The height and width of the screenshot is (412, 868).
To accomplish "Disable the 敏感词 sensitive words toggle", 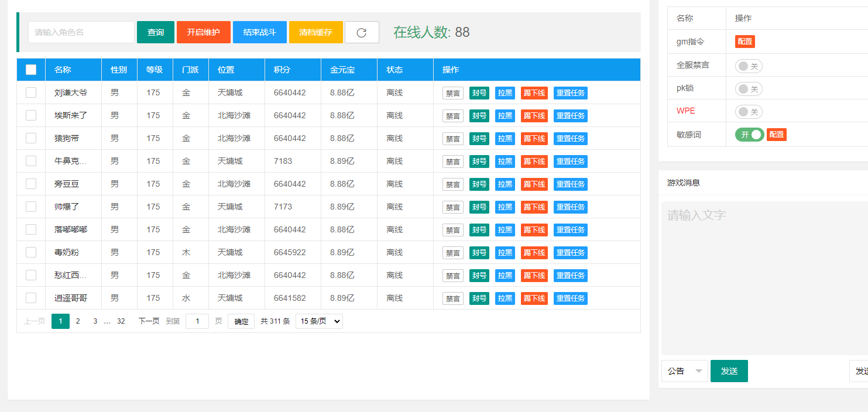I will click(x=749, y=134).
